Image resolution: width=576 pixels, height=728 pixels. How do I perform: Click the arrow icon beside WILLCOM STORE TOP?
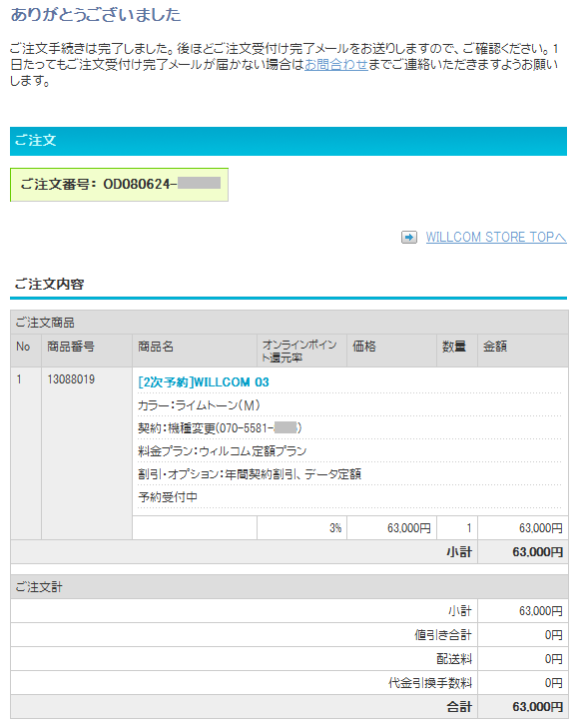point(409,238)
